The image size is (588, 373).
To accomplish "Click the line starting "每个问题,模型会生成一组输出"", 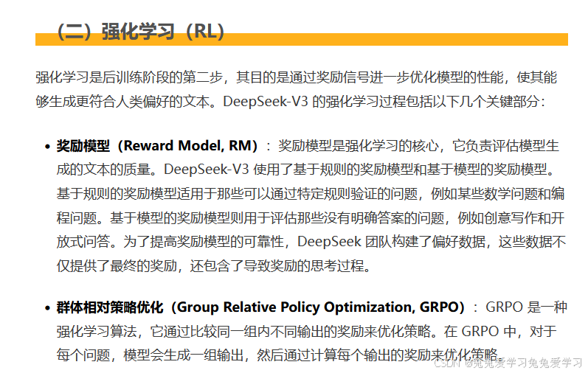I will tap(279, 355).
